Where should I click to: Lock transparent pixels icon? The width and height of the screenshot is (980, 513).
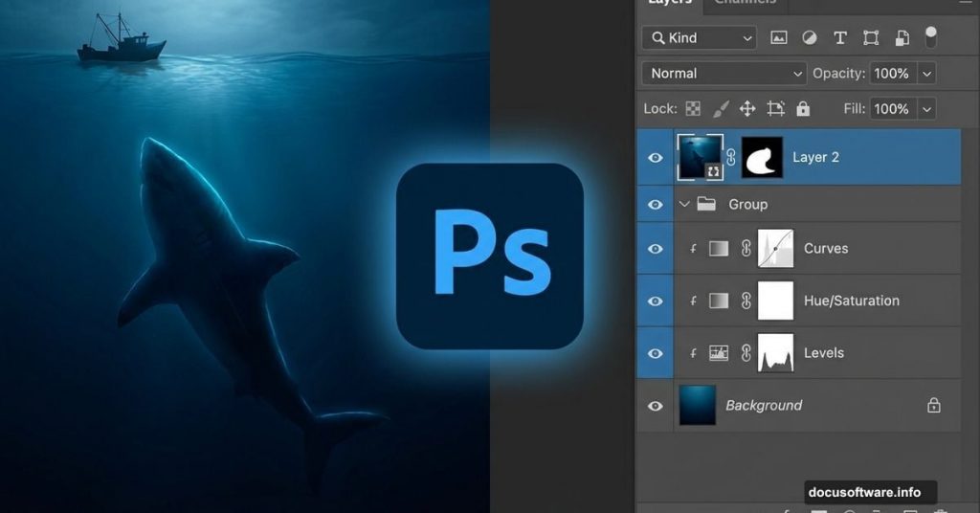tap(693, 109)
